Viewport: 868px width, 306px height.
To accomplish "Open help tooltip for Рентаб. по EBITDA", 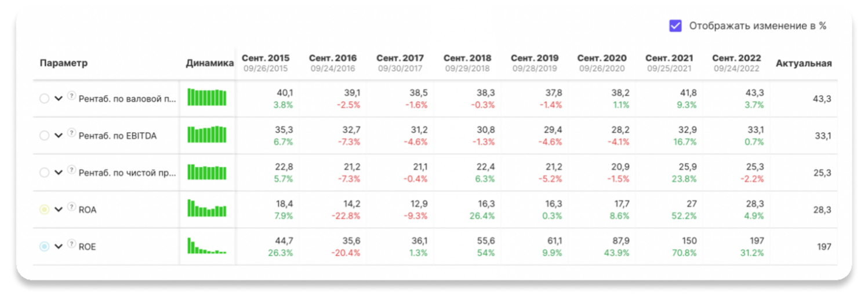I will coord(71,133).
